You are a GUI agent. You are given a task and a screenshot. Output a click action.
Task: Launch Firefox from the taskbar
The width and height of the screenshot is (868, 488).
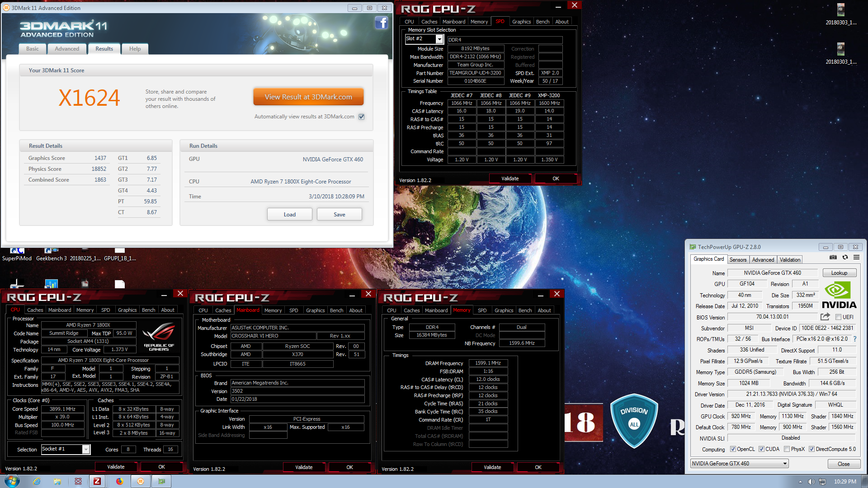coord(119,481)
